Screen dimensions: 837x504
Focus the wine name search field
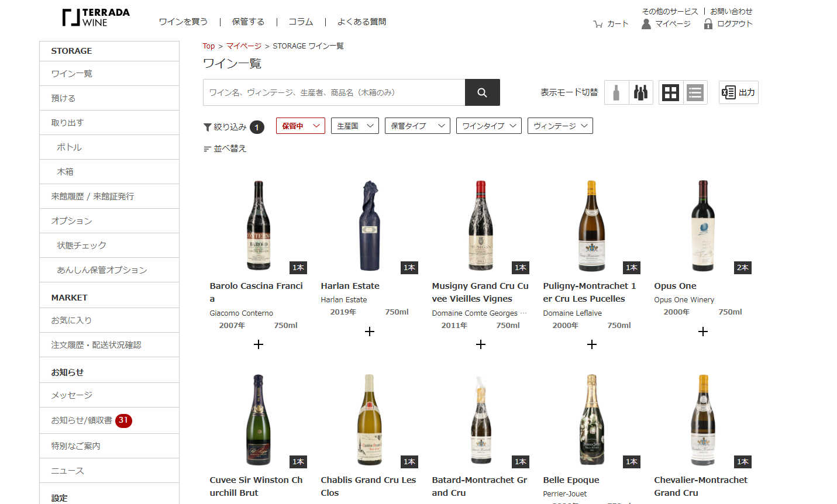334,92
